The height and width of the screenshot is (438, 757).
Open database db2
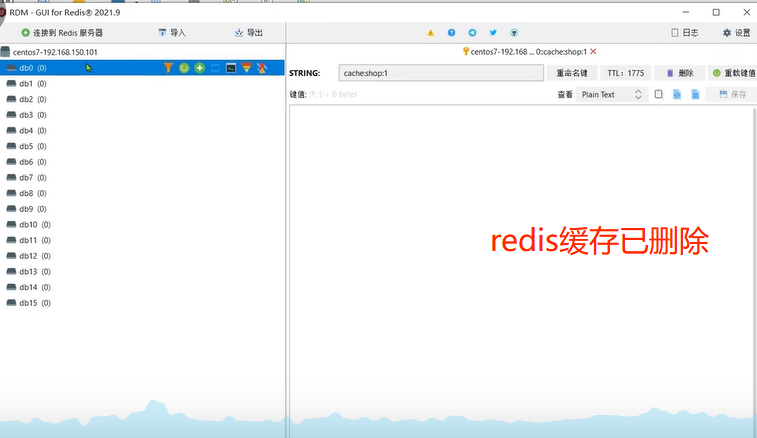tap(33, 99)
